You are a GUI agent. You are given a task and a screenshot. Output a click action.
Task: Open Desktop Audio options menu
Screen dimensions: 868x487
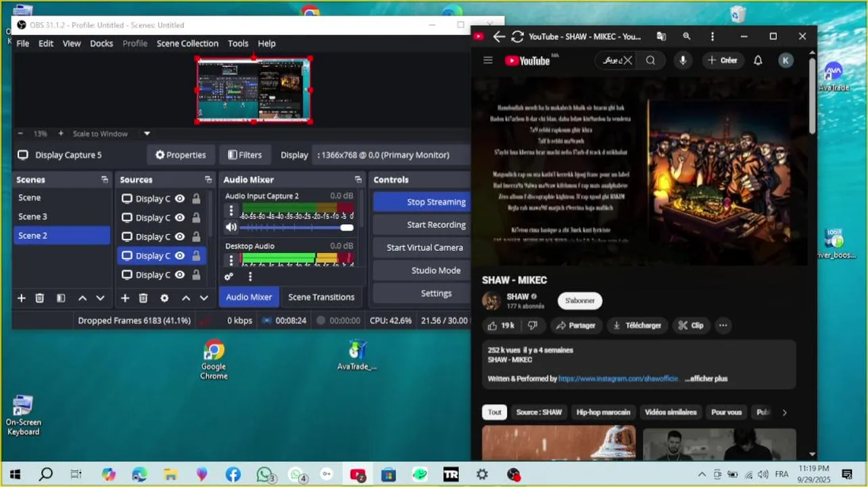pyautogui.click(x=231, y=260)
